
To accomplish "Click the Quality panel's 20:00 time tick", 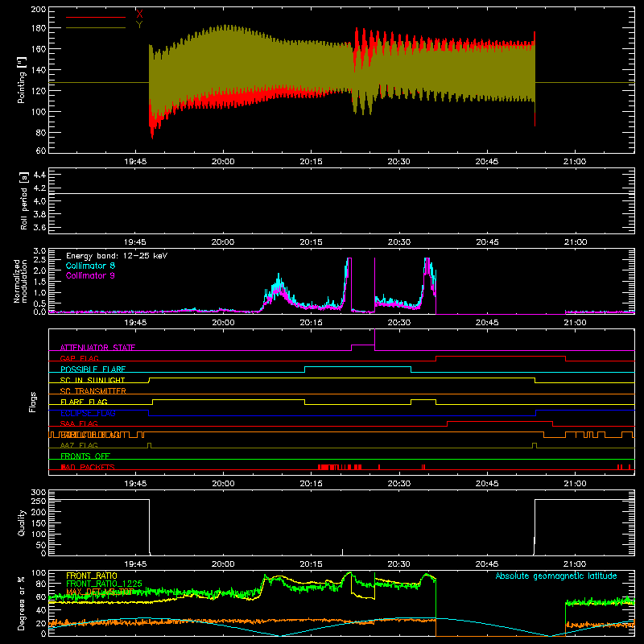I will pos(223,564).
